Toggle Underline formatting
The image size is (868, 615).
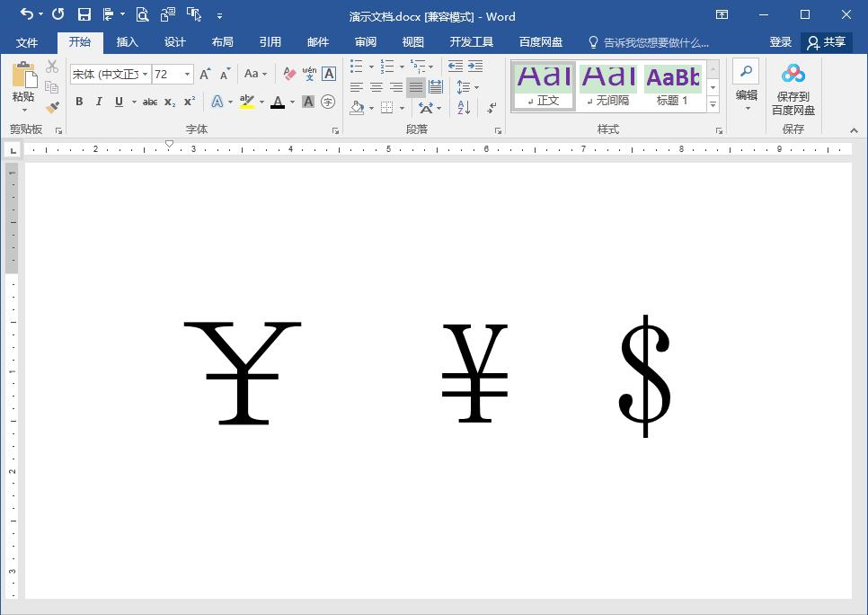pos(119,102)
